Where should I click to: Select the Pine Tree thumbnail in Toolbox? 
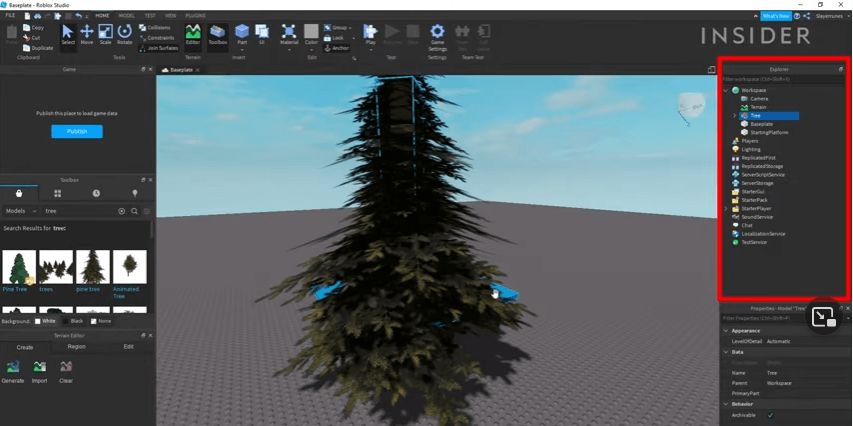(19, 267)
